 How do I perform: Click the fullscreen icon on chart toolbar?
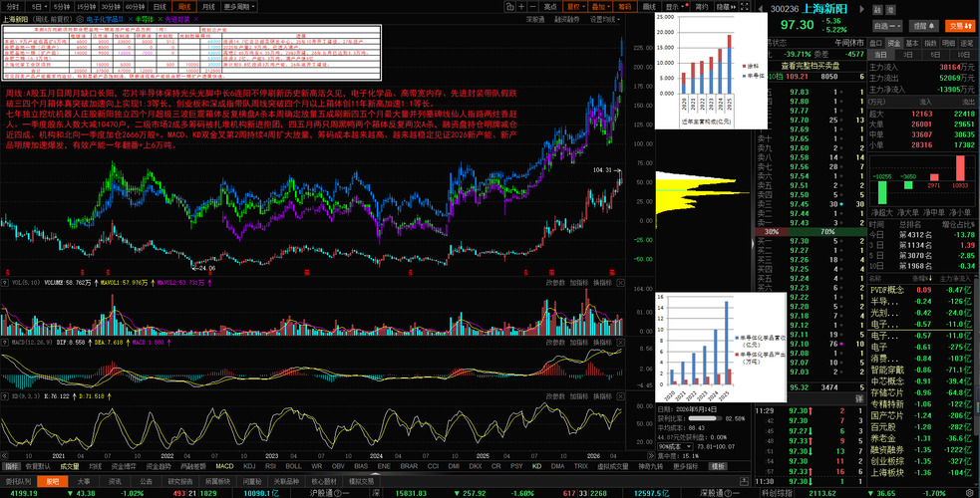tap(744, 6)
